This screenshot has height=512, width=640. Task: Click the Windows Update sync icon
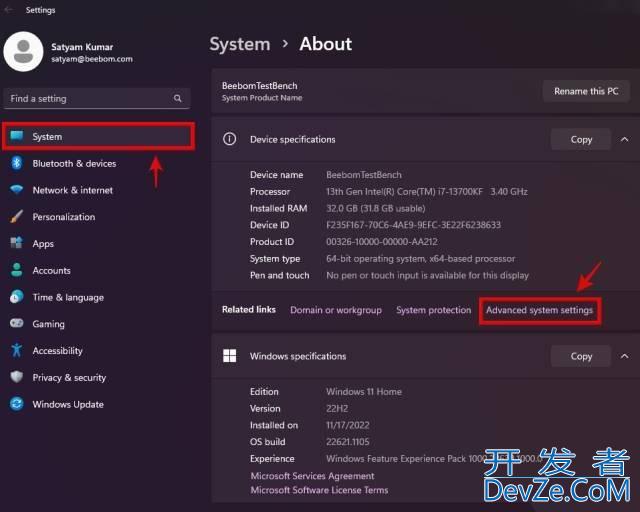point(17,404)
